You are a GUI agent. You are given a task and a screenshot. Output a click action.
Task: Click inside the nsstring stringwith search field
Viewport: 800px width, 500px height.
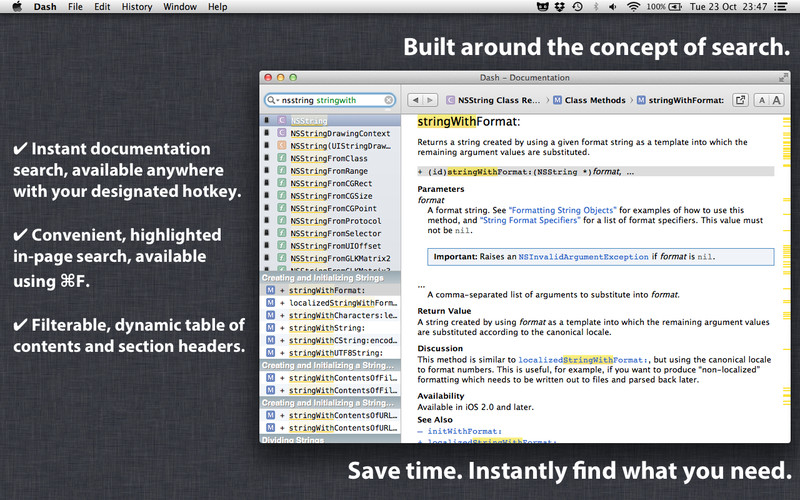pos(330,100)
